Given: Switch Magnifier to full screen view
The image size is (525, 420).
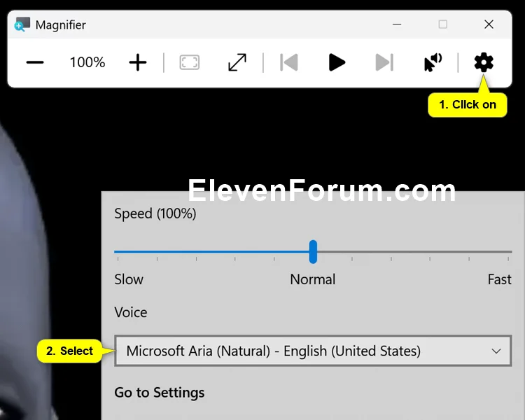Looking at the screenshot, I should click(190, 62).
